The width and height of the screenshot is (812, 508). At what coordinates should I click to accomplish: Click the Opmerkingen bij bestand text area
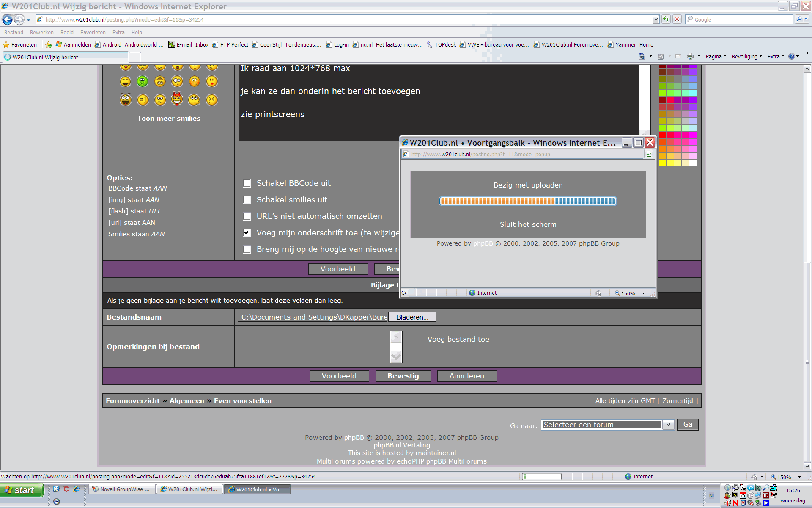click(x=315, y=347)
